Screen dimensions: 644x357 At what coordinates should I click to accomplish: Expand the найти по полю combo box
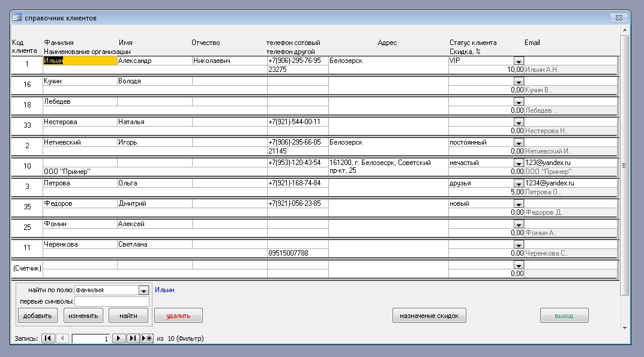[143, 290]
